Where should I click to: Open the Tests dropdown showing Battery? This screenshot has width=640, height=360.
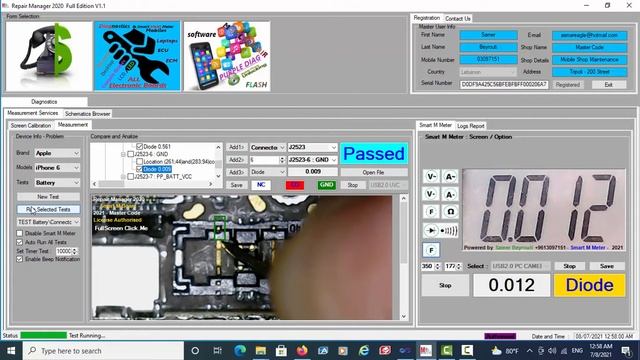click(57, 182)
